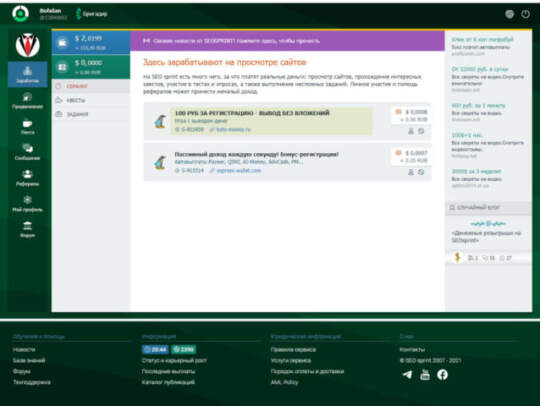Screen dimensions: 540x406
Task: Select the Квесты menu item
Action: pyautogui.click(x=91, y=100)
